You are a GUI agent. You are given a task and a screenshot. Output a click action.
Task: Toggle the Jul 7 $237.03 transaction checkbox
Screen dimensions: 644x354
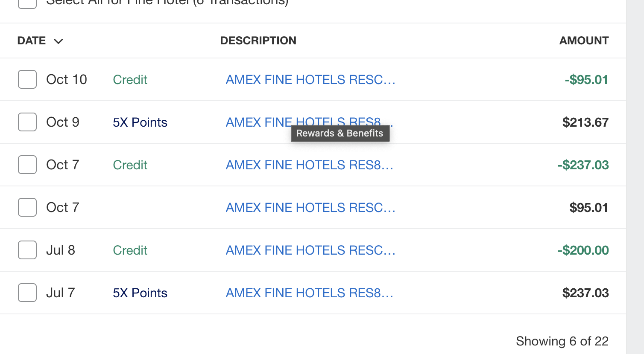[x=27, y=293]
